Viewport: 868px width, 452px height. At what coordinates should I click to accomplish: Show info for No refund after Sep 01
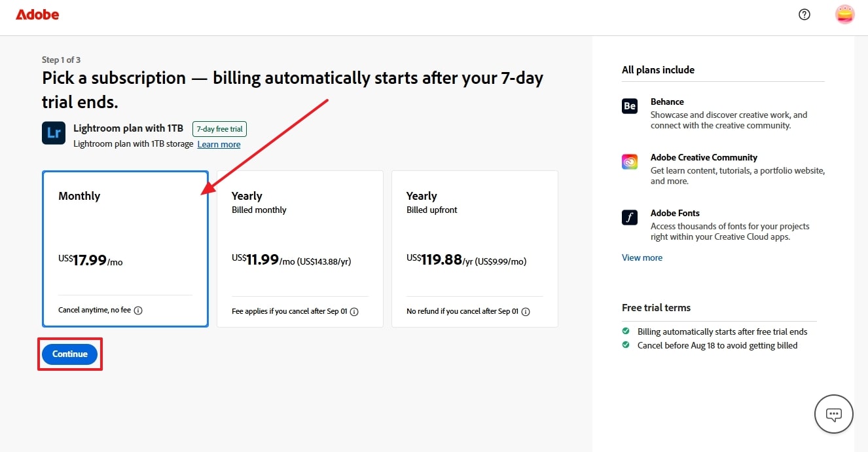coord(526,312)
